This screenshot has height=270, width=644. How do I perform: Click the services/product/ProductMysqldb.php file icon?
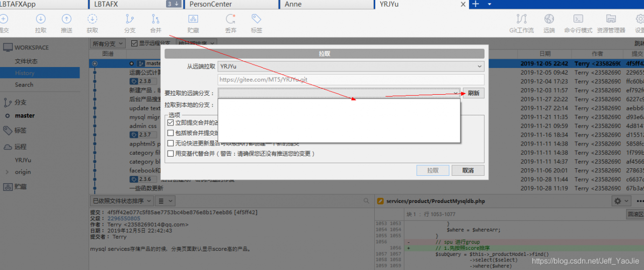(381, 201)
